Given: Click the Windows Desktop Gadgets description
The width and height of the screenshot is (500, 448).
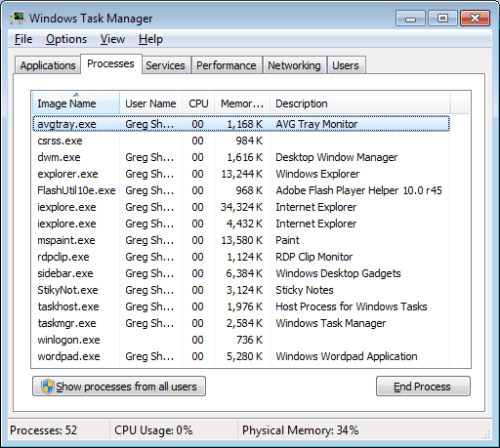Looking at the screenshot, I should pos(338,273).
